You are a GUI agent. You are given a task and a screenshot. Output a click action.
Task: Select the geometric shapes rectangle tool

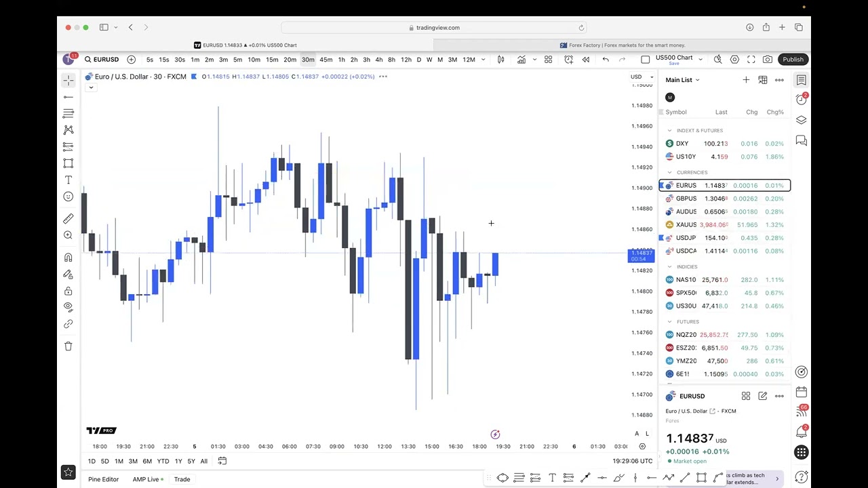(x=68, y=163)
